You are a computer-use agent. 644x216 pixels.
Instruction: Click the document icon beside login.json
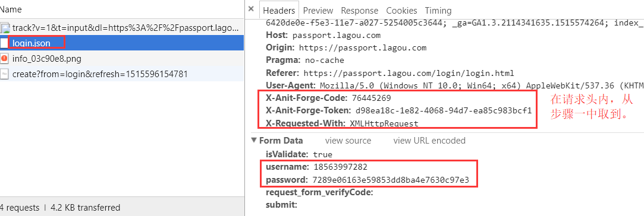4,43
